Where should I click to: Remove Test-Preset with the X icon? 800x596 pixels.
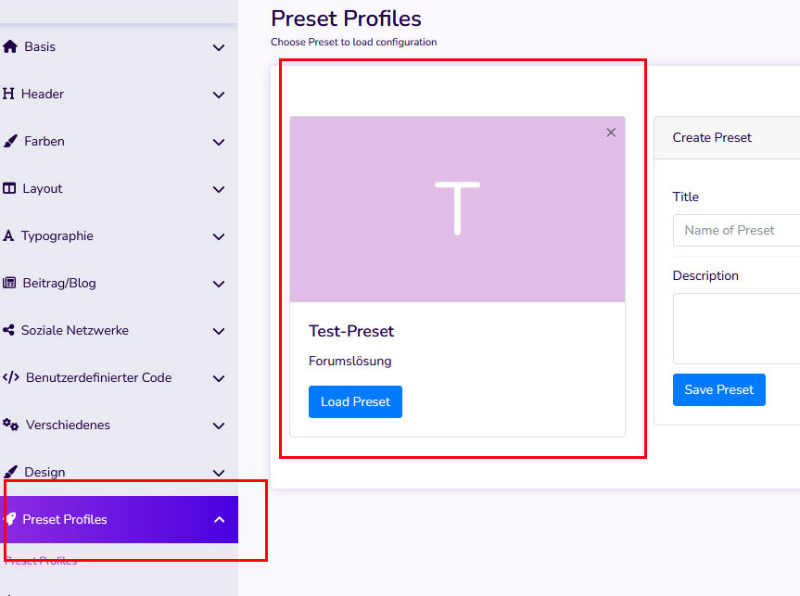pyautogui.click(x=611, y=133)
